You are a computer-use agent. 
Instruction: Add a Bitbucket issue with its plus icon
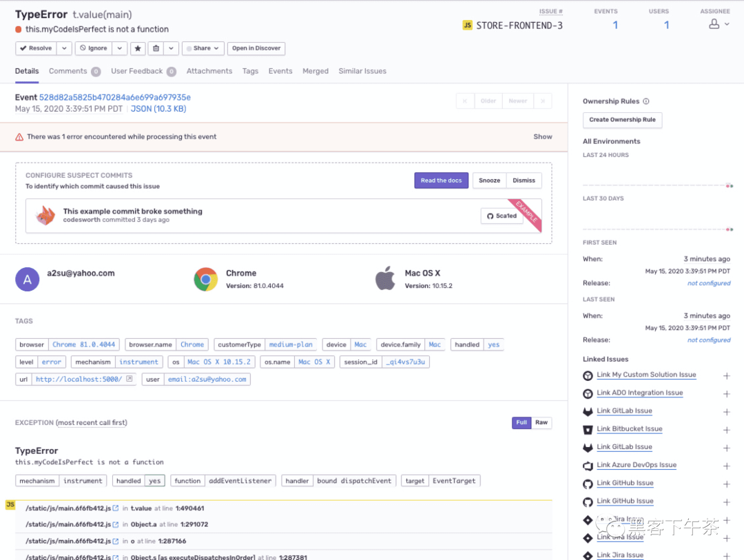[x=727, y=430]
